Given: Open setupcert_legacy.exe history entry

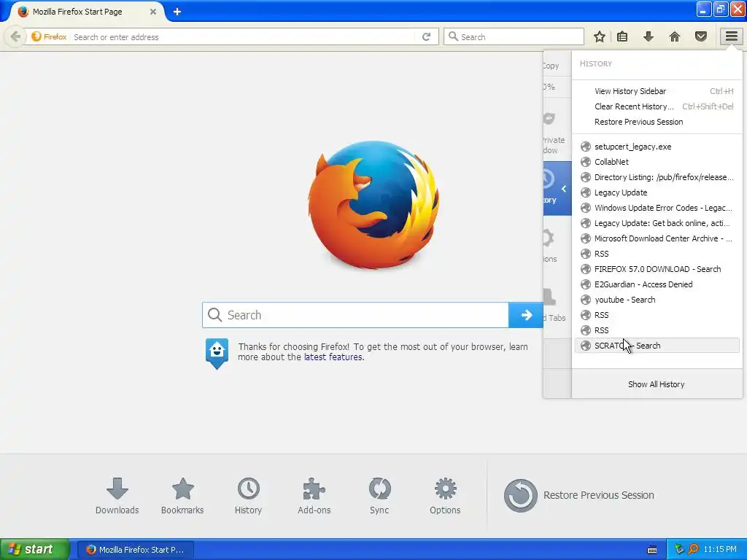Looking at the screenshot, I should pyautogui.click(x=657, y=147).
